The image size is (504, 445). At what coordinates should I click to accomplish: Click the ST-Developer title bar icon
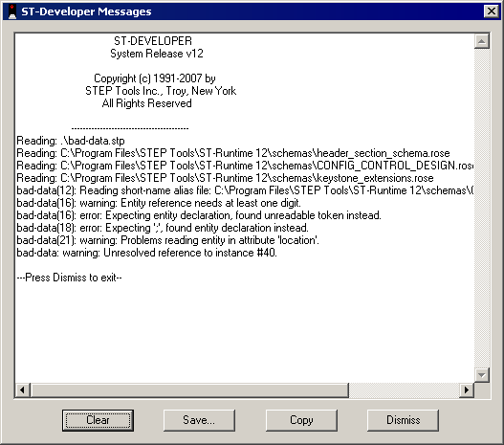pos(11,11)
